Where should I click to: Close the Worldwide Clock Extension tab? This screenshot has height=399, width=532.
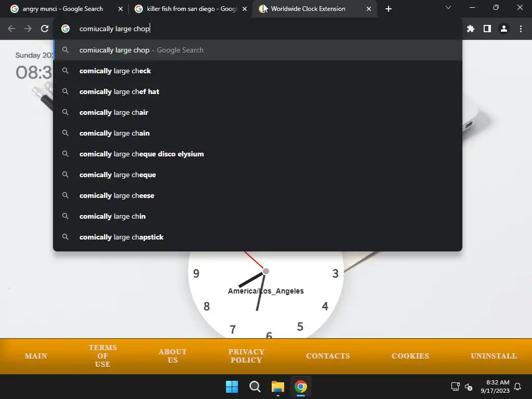[x=369, y=9]
